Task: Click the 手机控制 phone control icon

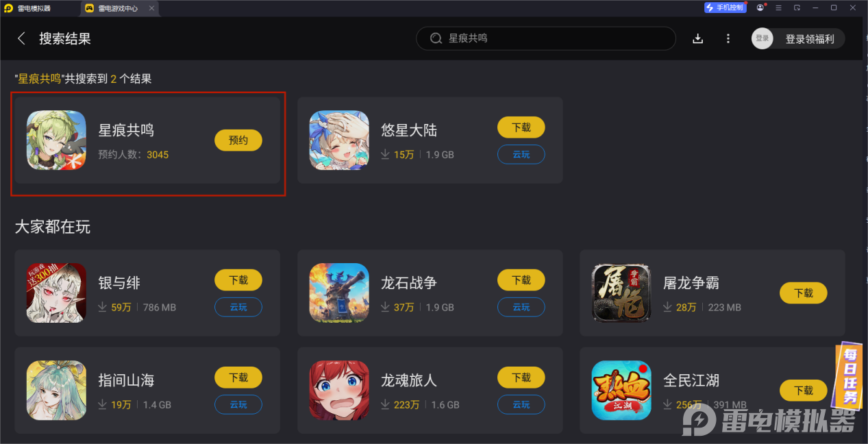Action: pyautogui.click(x=725, y=8)
